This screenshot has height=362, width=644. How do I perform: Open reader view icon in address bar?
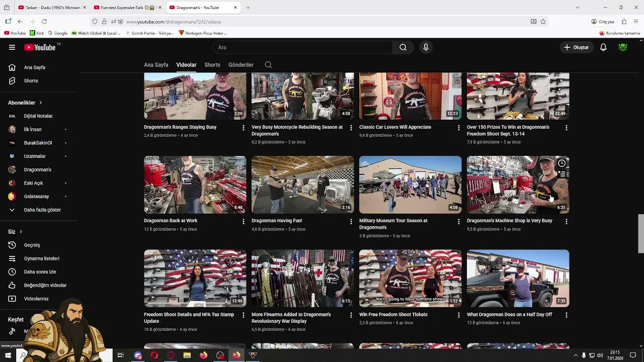[x=533, y=22]
